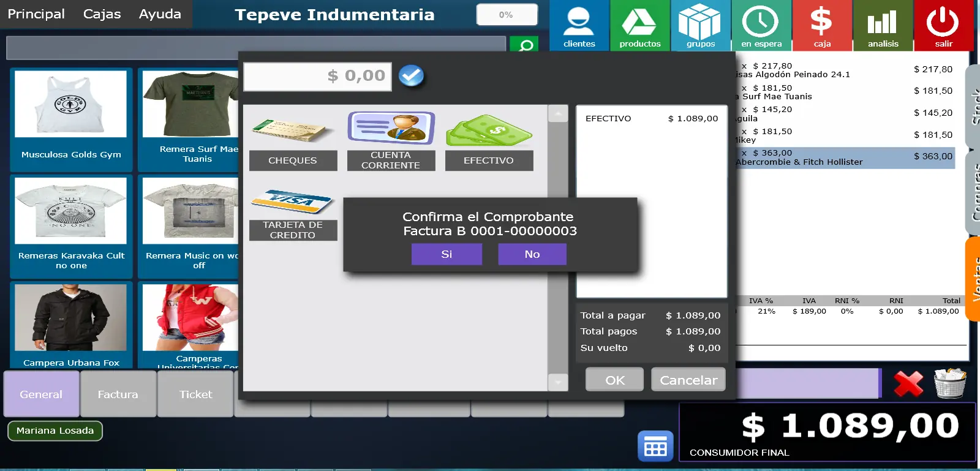Viewport: 980px width, 471px height.
Task: Click the Total a pagar amount
Action: [693, 315]
